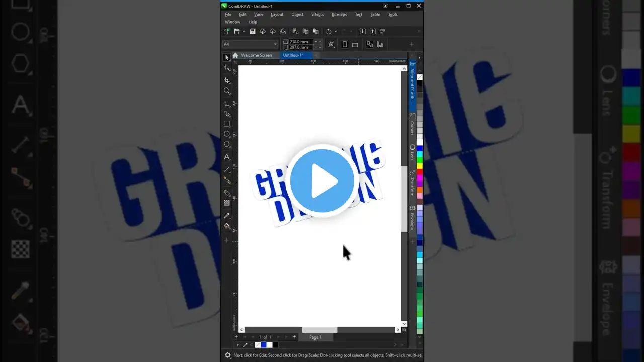Image resolution: width=644 pixels, height=362 pixels.
Task: Click the Publish to PDF icon
Action: [382, 31]
